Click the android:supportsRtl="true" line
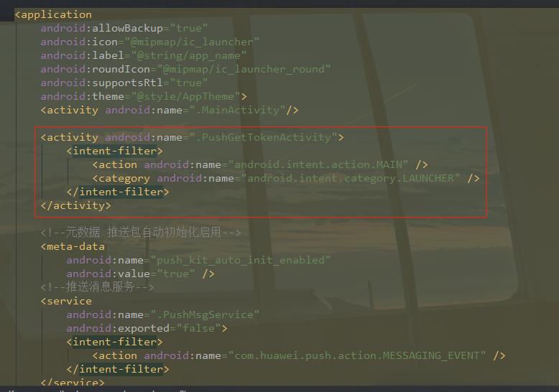This screenshot has height=392, width=559. point(124,83)
